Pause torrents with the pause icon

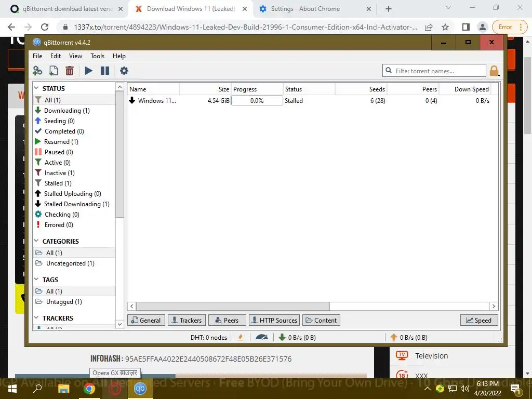pyautogui.click(x=105, y=71)
